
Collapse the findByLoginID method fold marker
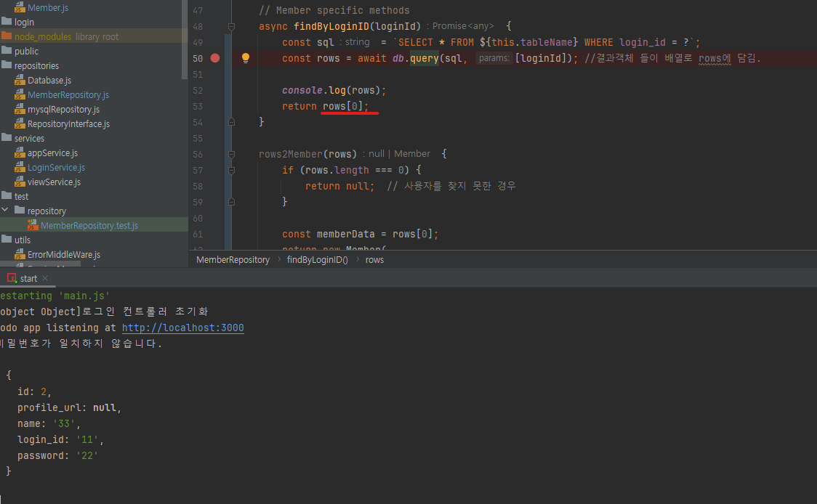point(231,26)
